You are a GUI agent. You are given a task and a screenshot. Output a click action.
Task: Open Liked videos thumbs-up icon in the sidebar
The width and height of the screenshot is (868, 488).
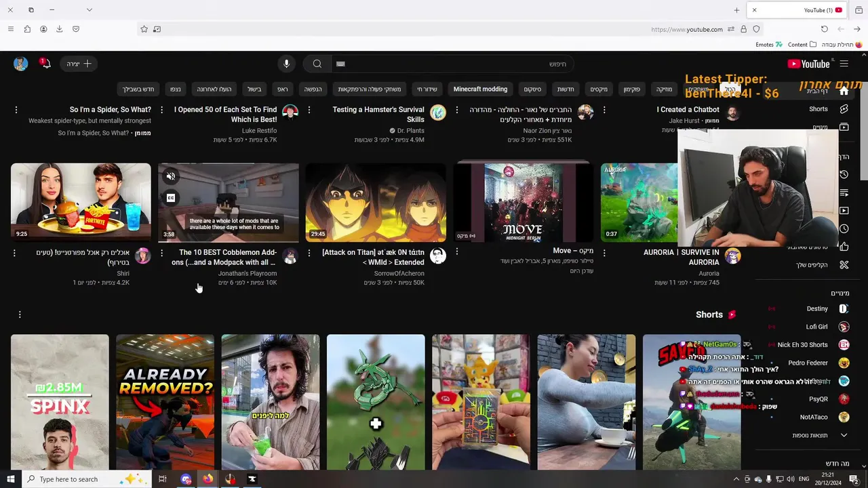(844, 247)
